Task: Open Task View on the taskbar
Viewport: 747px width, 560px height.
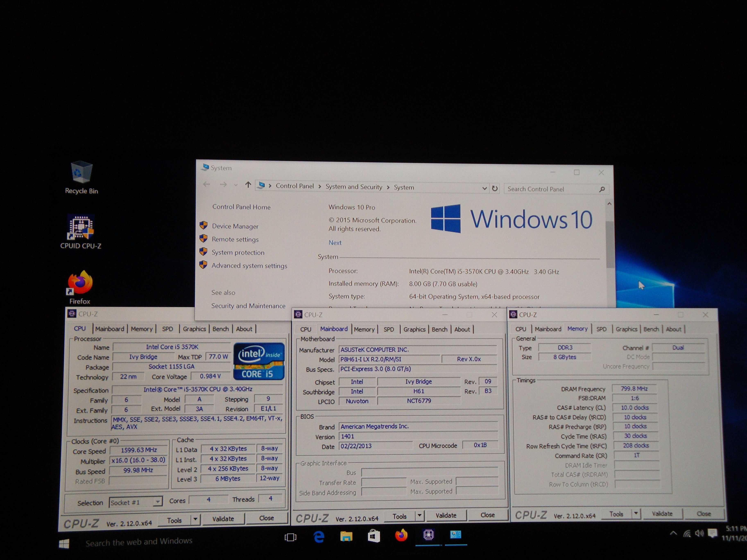Action: pyautogui.click(x=290, y=537)
